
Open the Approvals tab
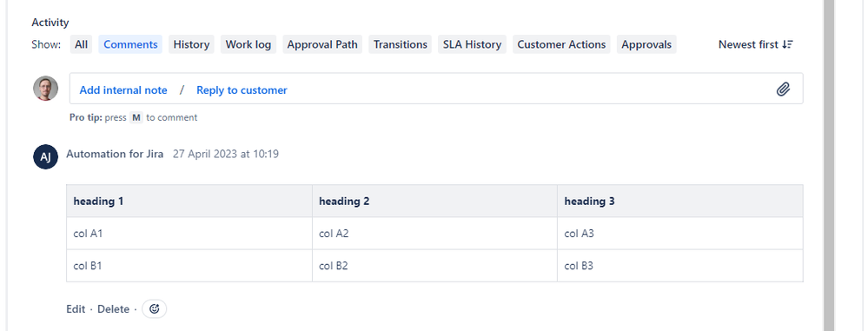pyautogui.click(x=646, y=44)
